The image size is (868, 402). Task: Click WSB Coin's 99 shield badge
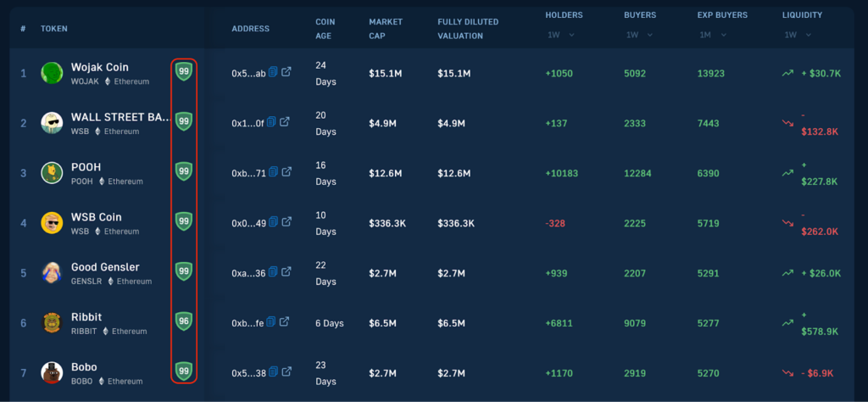183,221
